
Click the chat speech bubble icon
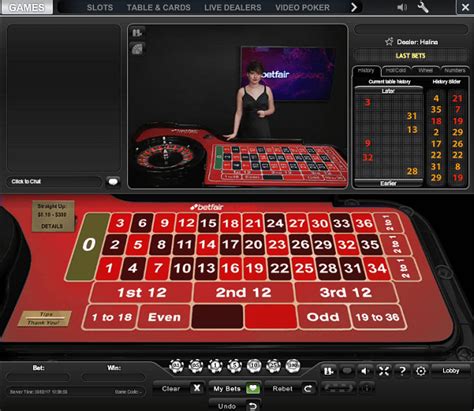tap(113, 182)
